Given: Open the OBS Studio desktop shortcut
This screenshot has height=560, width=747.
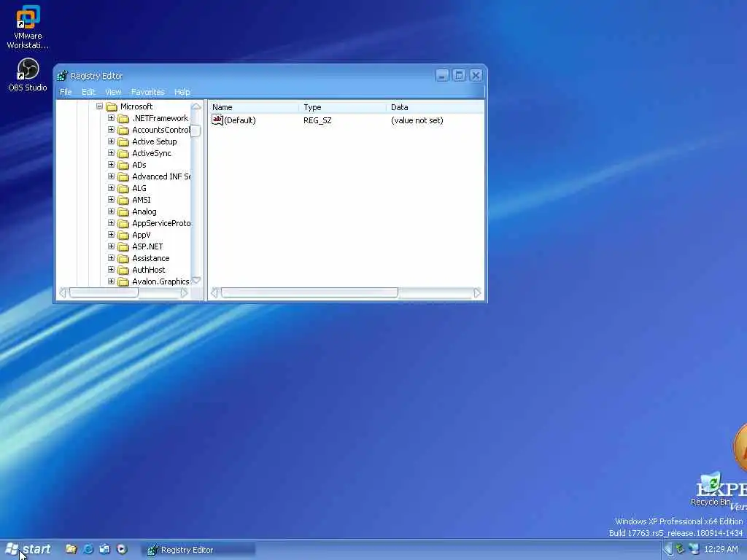Looking at the screenshot, I should click(x=28, y=75).
